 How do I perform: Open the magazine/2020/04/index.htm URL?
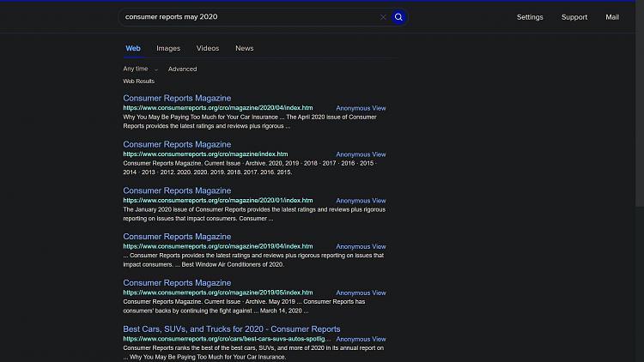[218, 108]
